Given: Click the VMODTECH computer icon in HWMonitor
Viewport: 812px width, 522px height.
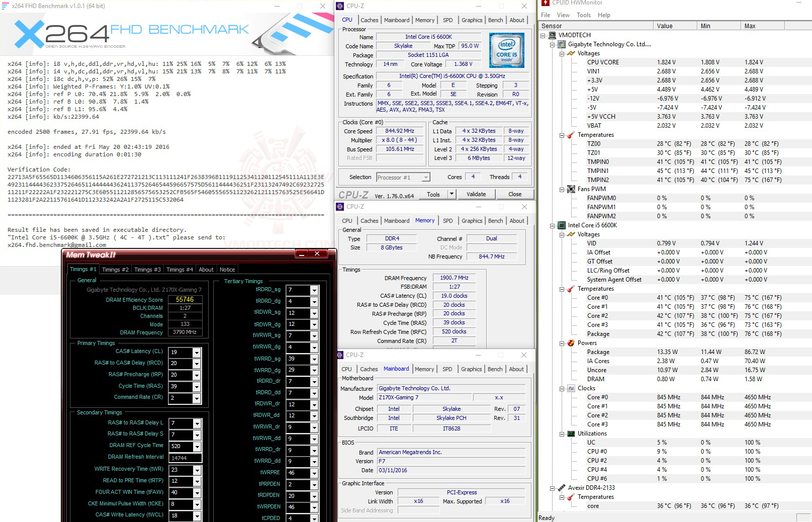Looking at the screenshot, I should pos(552,35).
